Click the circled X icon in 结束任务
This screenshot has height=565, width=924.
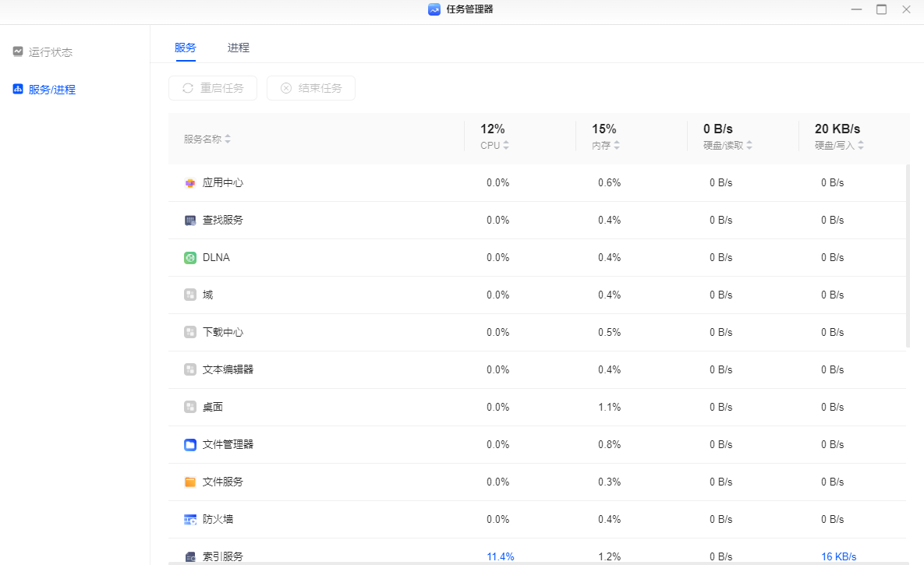coord(286,88)
